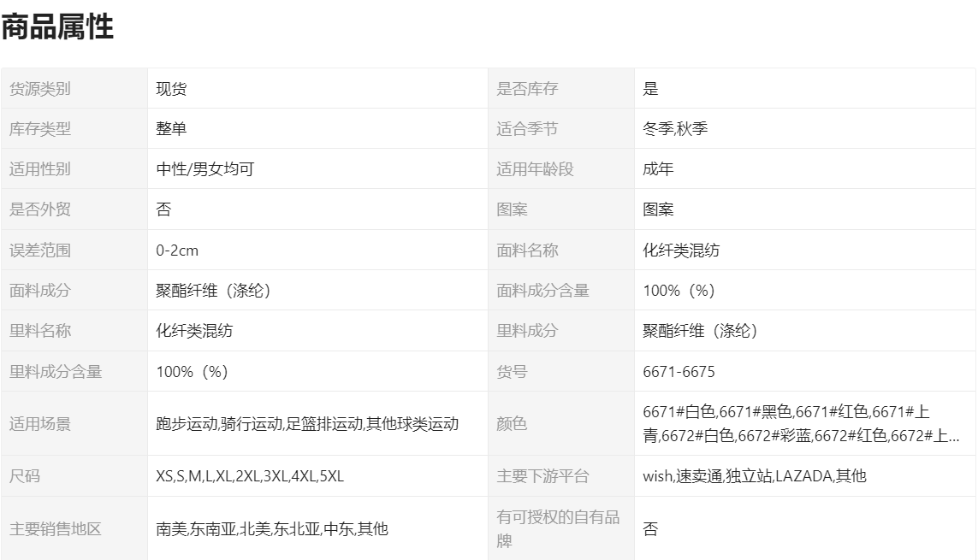Click the 适用场景 sports value text
The width and height of the screenshot is (978, 560).
tap(307, 424)
